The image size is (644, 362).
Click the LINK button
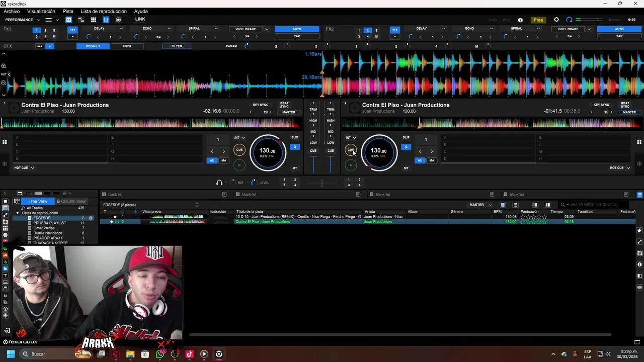[x=140, y=20]
